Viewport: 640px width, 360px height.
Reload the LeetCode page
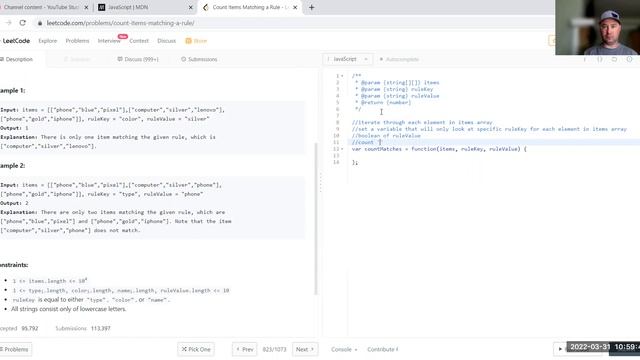point(22,23)
